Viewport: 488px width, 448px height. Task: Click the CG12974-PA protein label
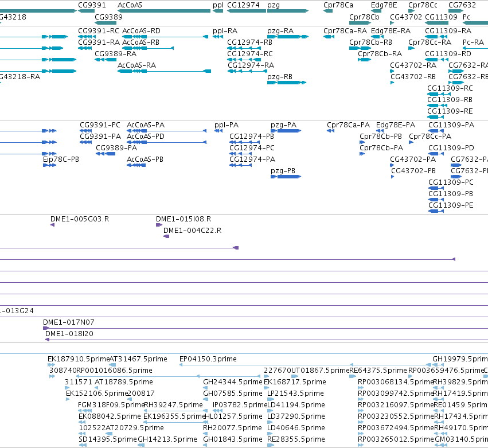[252, 159]
